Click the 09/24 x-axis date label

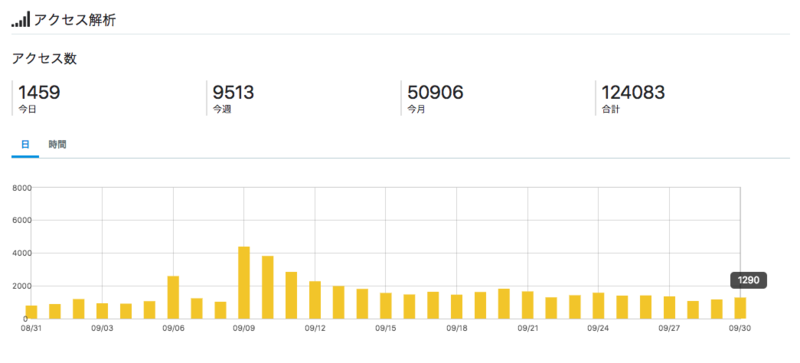pos(598,328)
